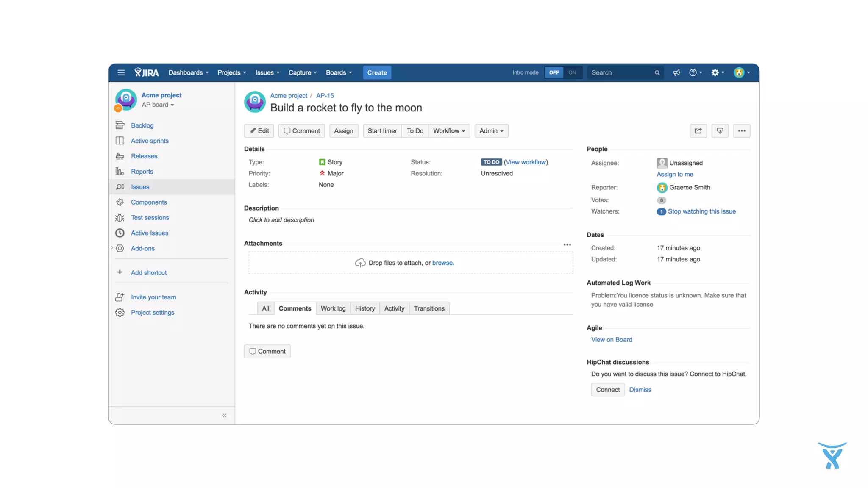
Task: Open the Boards menu
Action: pyautogui.click(x=339, y=73)
